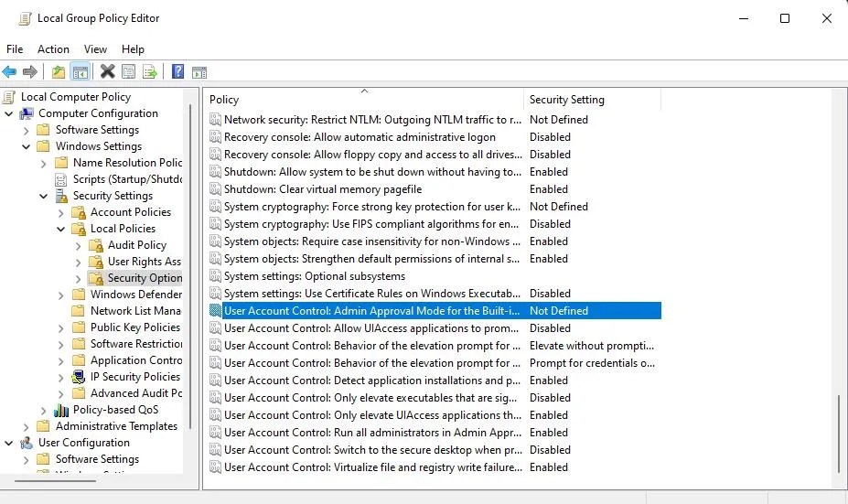Click the Properties toolbar icon

click(129, 71)
